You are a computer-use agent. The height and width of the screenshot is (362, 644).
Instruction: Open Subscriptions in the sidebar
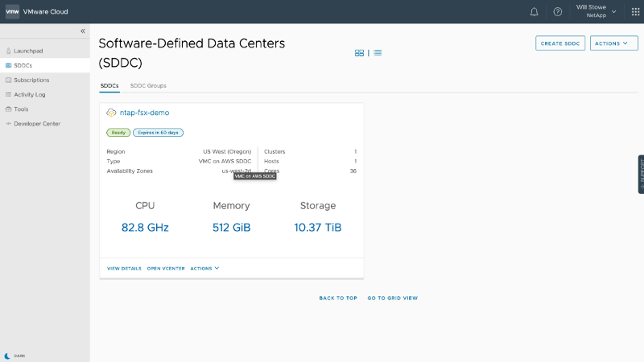click(x=31, y=80)
